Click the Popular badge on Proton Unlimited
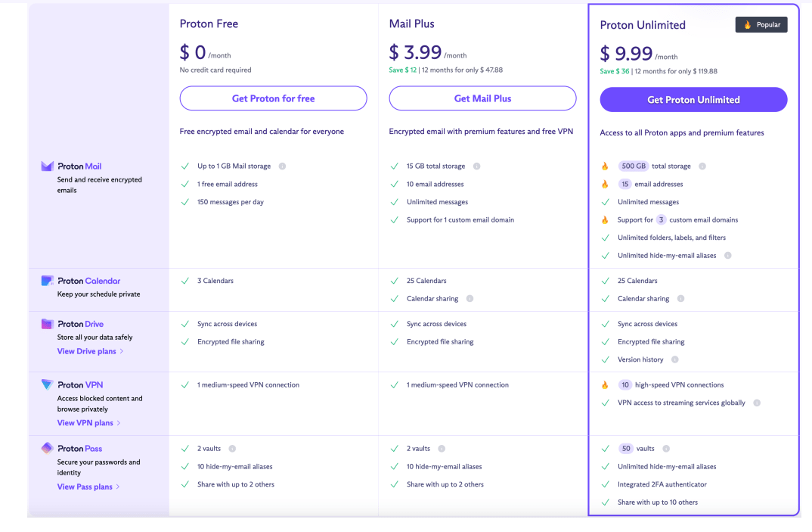The height and width of the screenshot is (532, 812). 761,25
